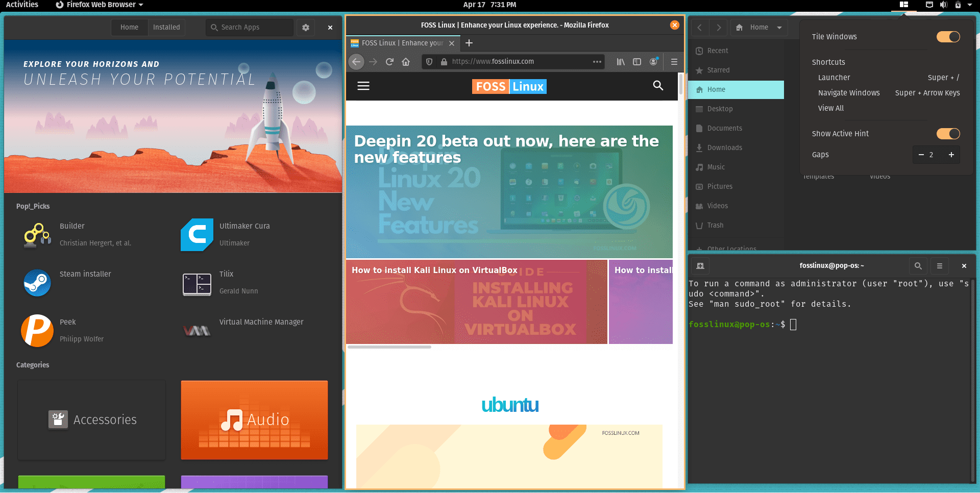The image size is (980, 493).
Task: Click the Firefox home icon
Action: 406,62
